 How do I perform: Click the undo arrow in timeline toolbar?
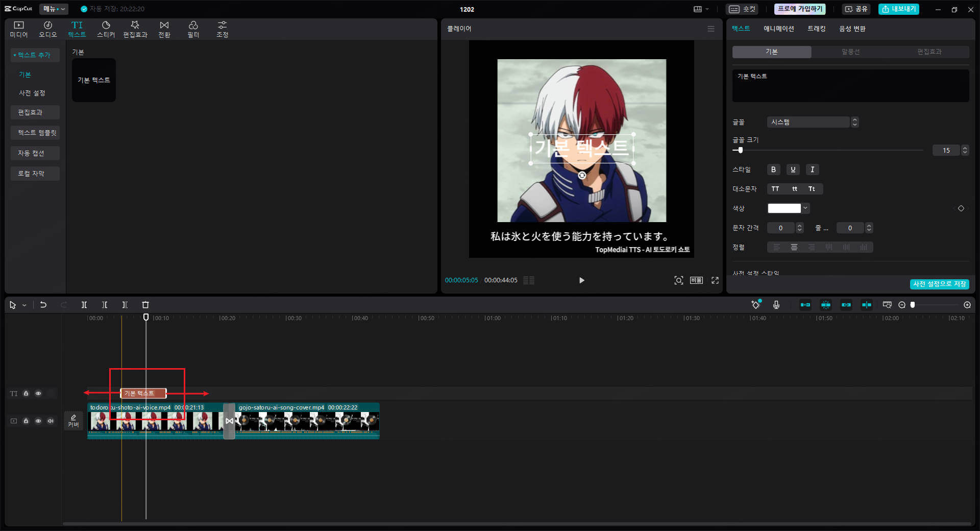(43, 305)
